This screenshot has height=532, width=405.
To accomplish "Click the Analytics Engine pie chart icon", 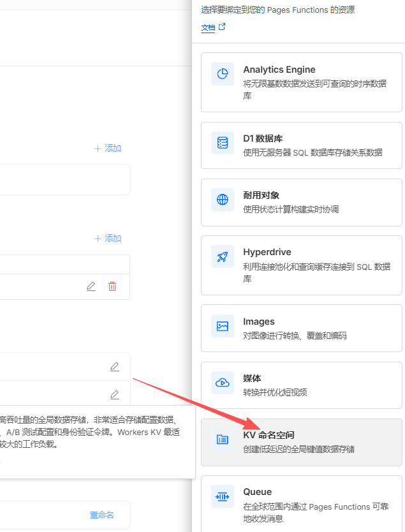I will coord(223,73).
